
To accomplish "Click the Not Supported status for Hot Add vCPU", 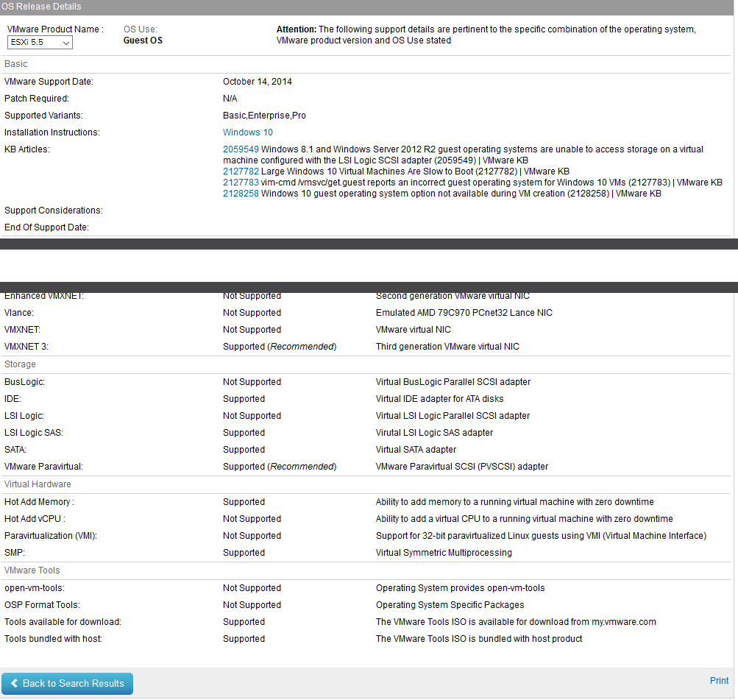I will pos(252,519).
